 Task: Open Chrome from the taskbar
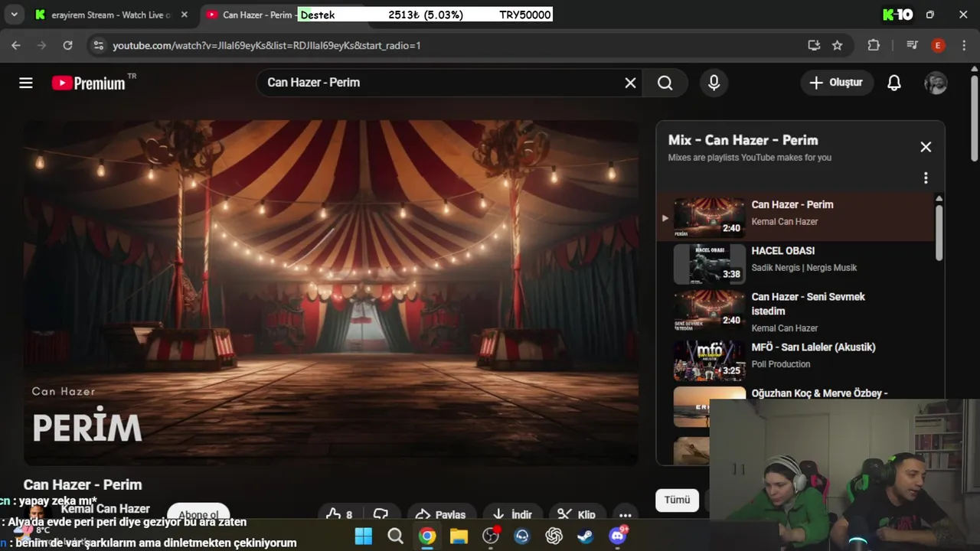pyautogui.click(x=427, y=536)
